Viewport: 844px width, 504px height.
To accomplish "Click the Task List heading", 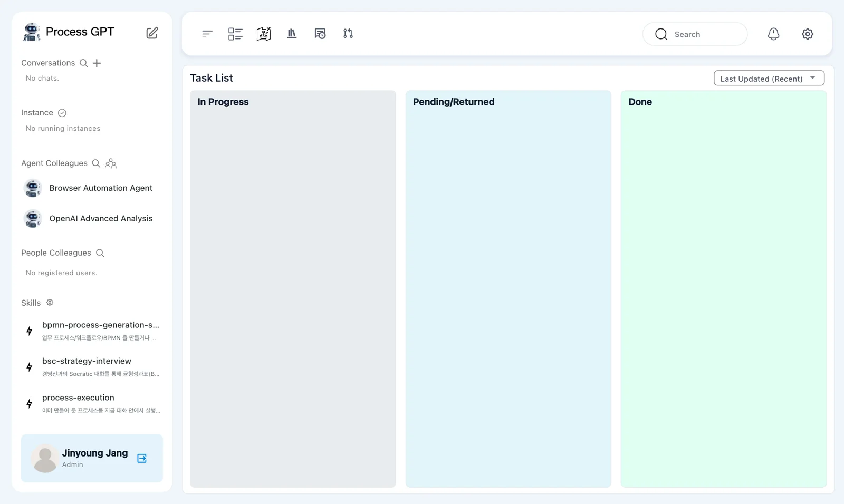I will pyautogui.click(x=212, y=78).
